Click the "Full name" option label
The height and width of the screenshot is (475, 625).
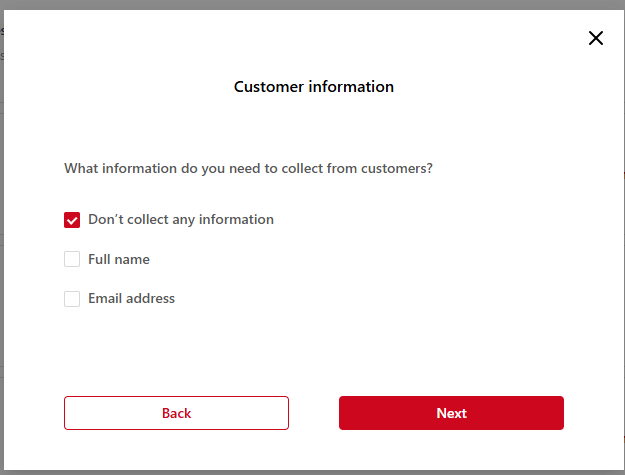click(118, 259)
